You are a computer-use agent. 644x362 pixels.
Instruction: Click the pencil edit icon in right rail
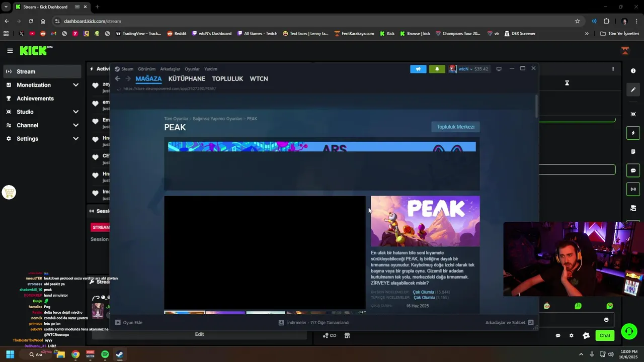(x=633, y=89)
